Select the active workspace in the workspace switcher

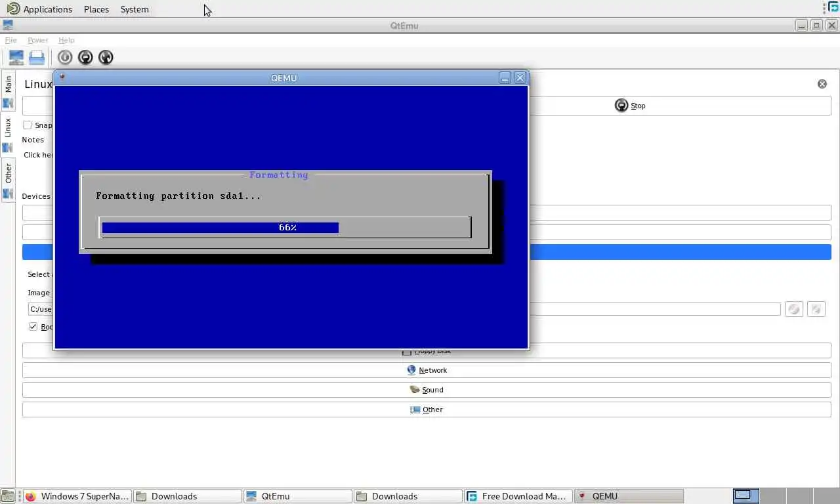pos(746,495)
